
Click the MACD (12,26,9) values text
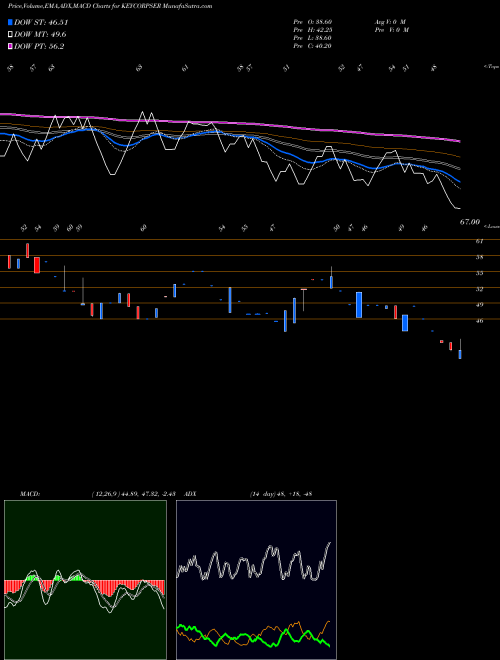(x=133, y=494)
